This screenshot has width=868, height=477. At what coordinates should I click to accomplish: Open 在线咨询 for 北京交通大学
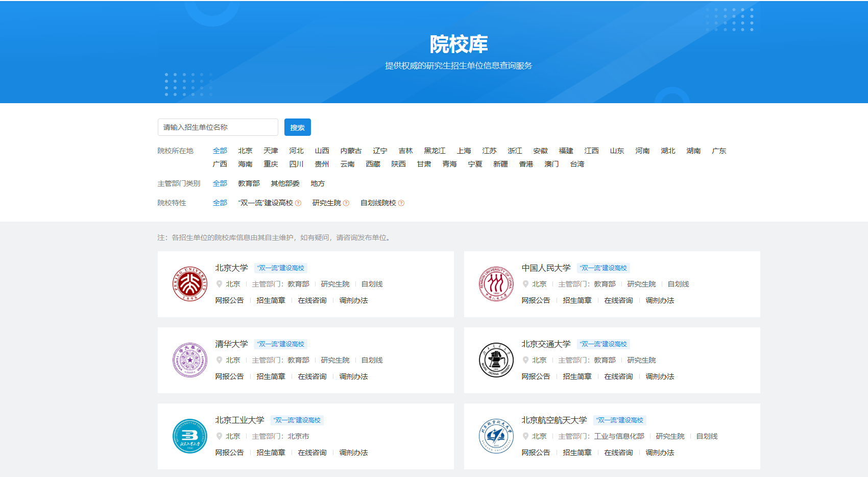[618, 376]
